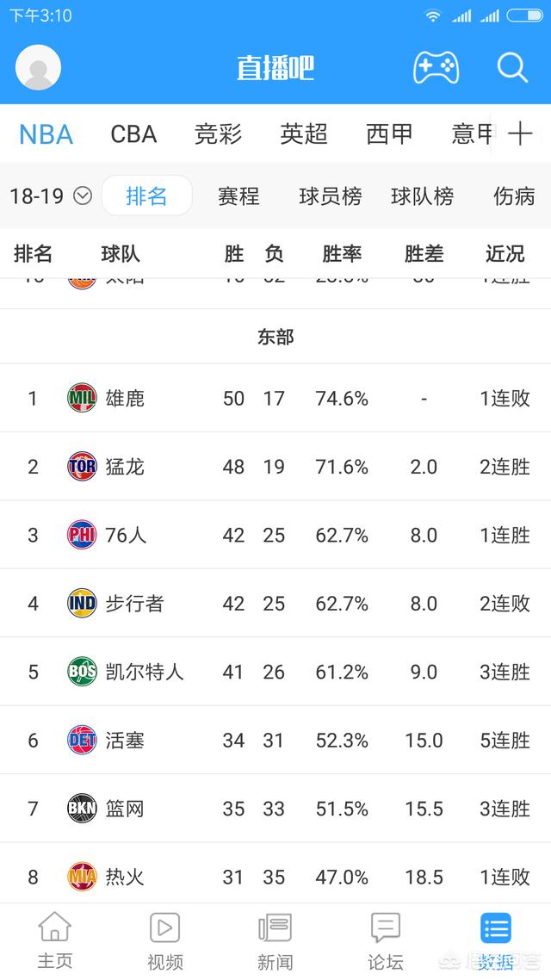The height and width of the screenshot is (980, 551).
Task: Open the 凯尔特人 Celtics team row
Action: [x=275, y=672]
